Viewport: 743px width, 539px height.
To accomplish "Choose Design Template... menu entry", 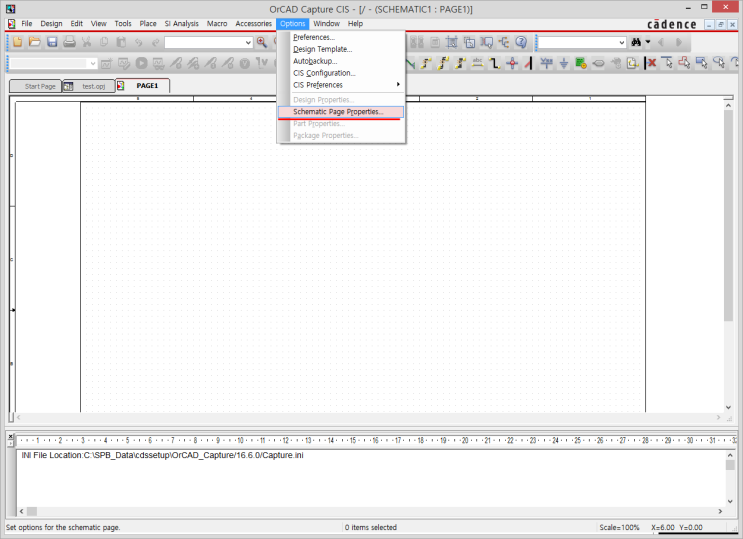I will 341,49.
